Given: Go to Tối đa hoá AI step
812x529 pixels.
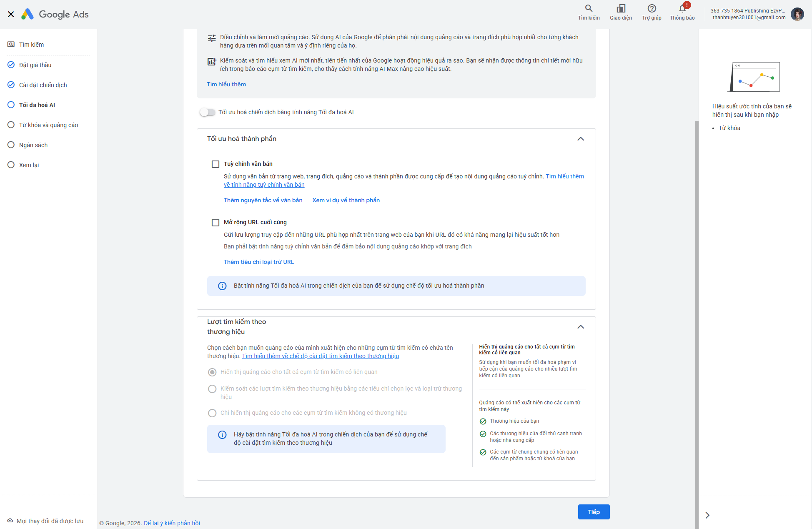Looking at the screenshot, I should (x=37, y=105).
